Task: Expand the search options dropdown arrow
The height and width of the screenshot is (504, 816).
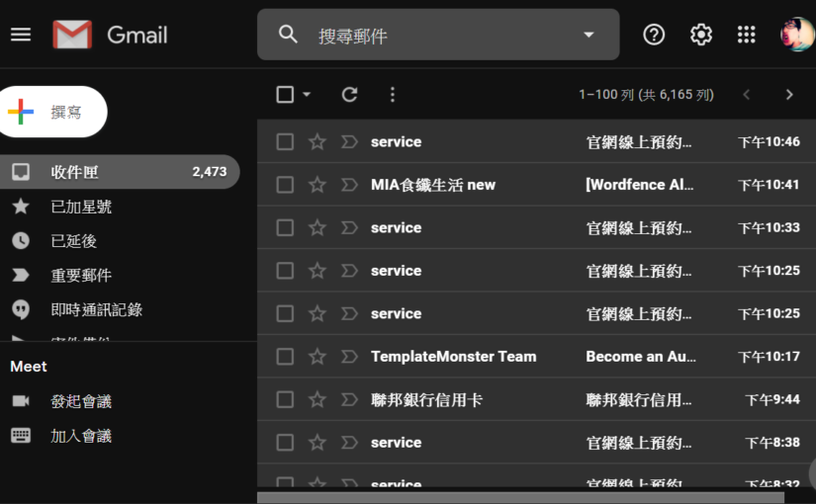Action: 589,35
